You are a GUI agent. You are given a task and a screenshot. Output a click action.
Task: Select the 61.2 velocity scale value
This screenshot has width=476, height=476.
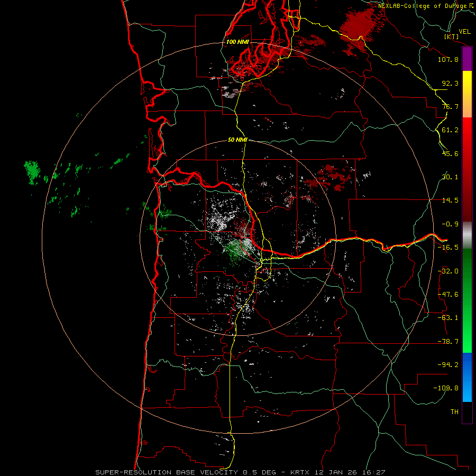click(450, 130)
